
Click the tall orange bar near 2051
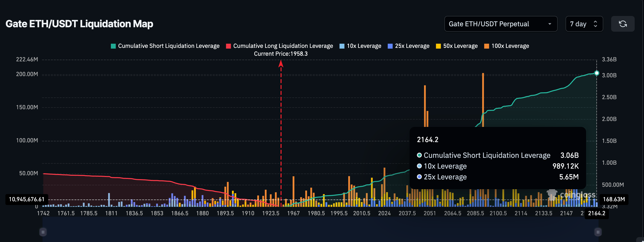click(x=425, y=105)
